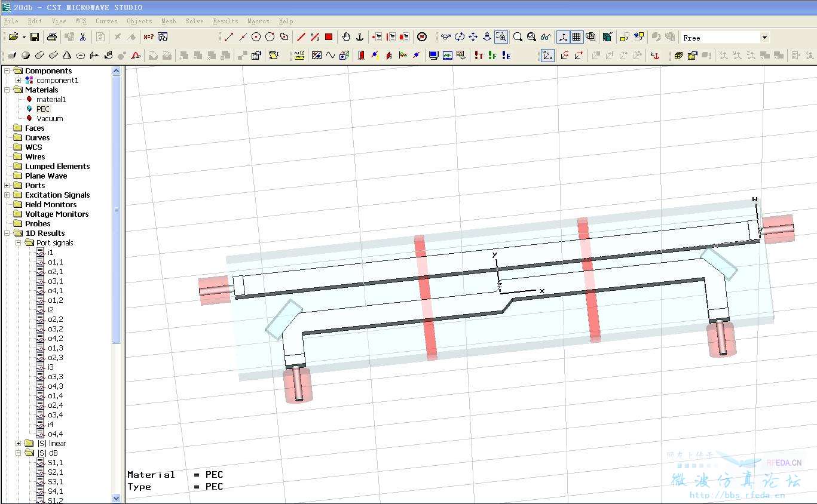This screenshot has width=817, height=504.
Task: Click the red line curve tool
Action: (x=301, y=37)
